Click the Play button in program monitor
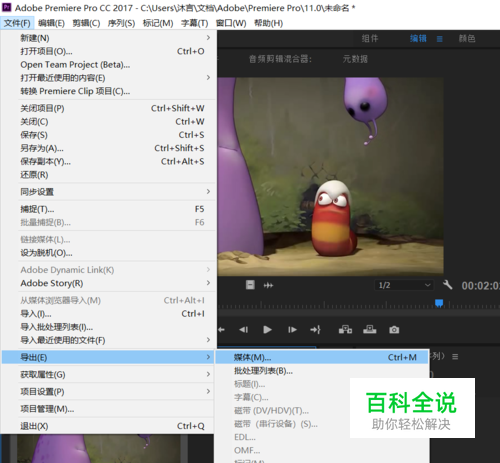The height and width of the screenshot is (463, 500). (x=267, y=330)
